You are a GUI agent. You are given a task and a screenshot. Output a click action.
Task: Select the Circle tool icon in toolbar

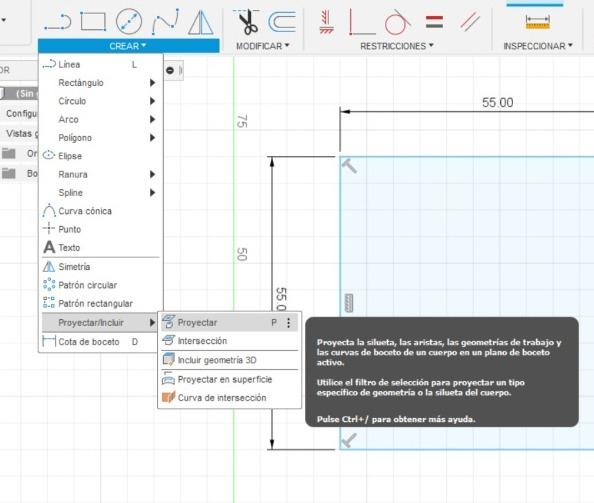pos(129,21)
